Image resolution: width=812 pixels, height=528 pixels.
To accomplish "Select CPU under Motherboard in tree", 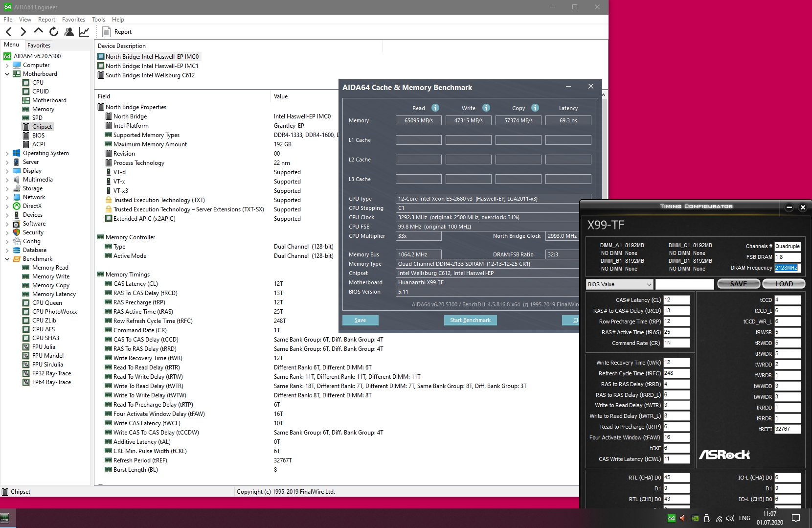I will [38, 83].
